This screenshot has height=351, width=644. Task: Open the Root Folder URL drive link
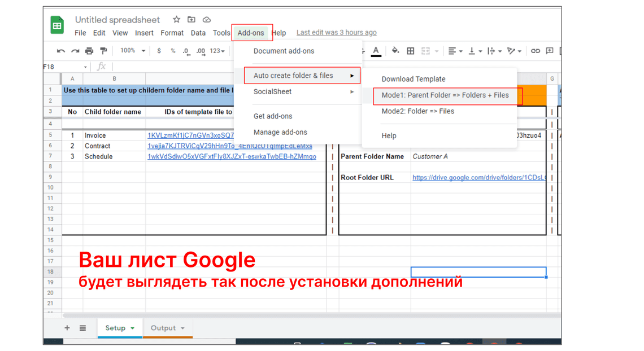478,177
